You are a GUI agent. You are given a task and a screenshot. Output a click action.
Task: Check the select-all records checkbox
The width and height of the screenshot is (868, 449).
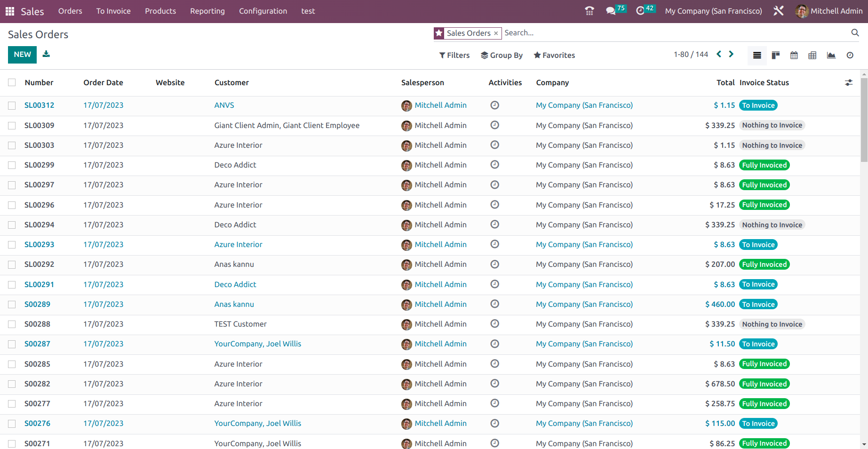[12, 82]
